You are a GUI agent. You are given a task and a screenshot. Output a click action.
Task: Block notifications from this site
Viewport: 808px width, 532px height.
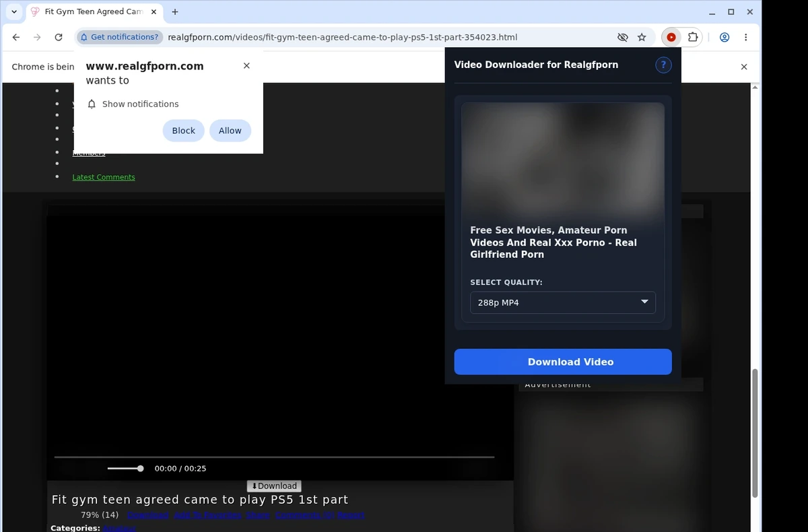point(183,131)
